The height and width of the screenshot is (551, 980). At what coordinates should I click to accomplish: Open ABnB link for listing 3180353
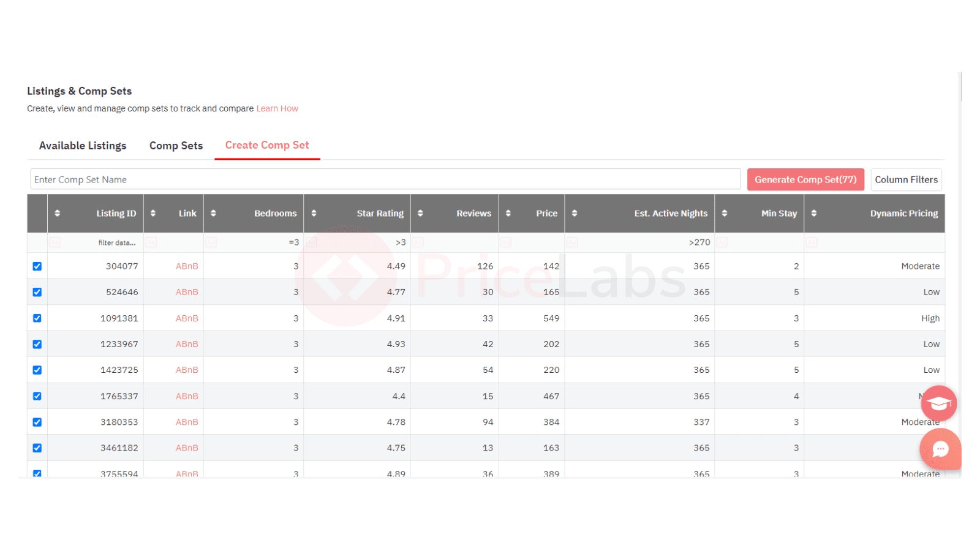pyautogui.click(x=187, y=422)
